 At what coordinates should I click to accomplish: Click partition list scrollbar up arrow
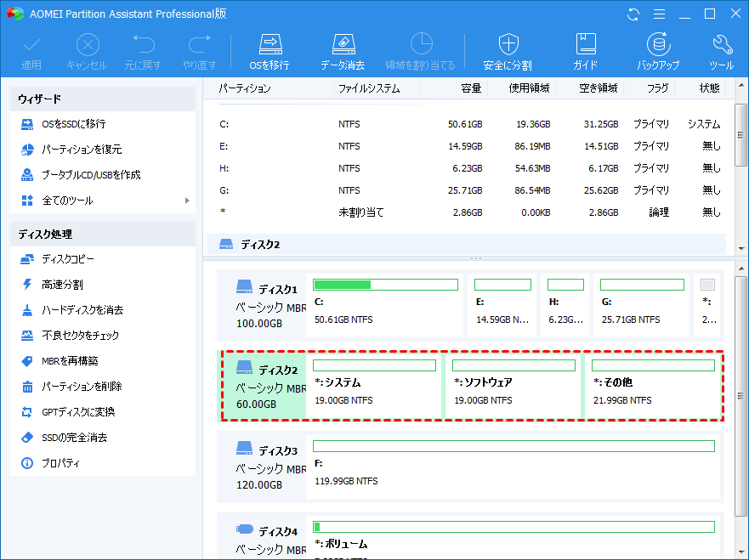[x=740, y=86]
